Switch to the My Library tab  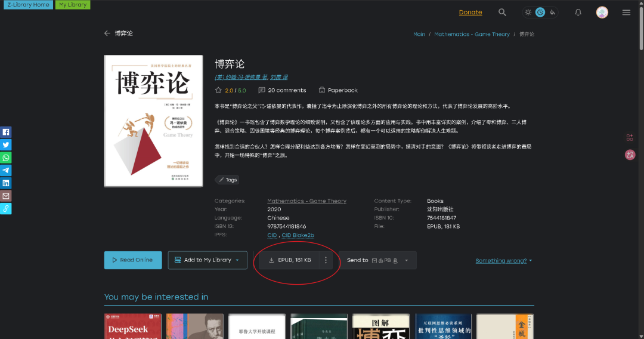tap(73, 5)
